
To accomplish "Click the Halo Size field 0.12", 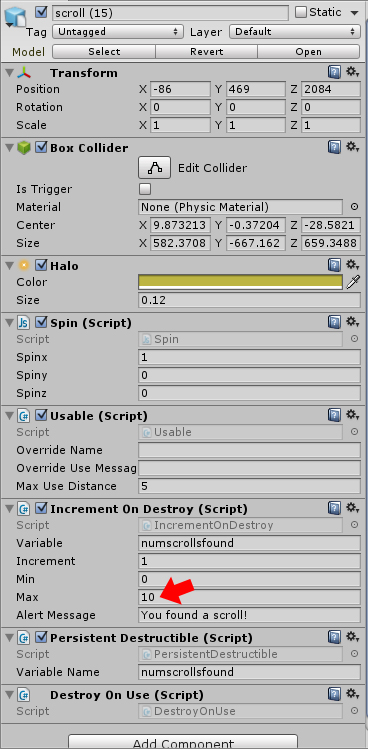I will point(249,300).
